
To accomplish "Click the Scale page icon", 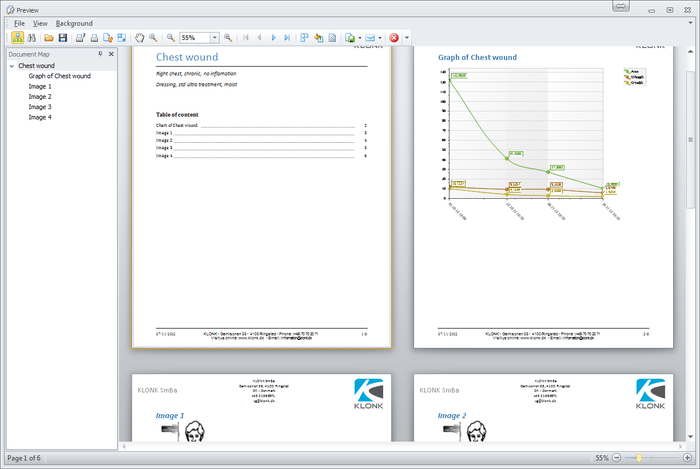I will pyautogui.click(x=121, y=38).
